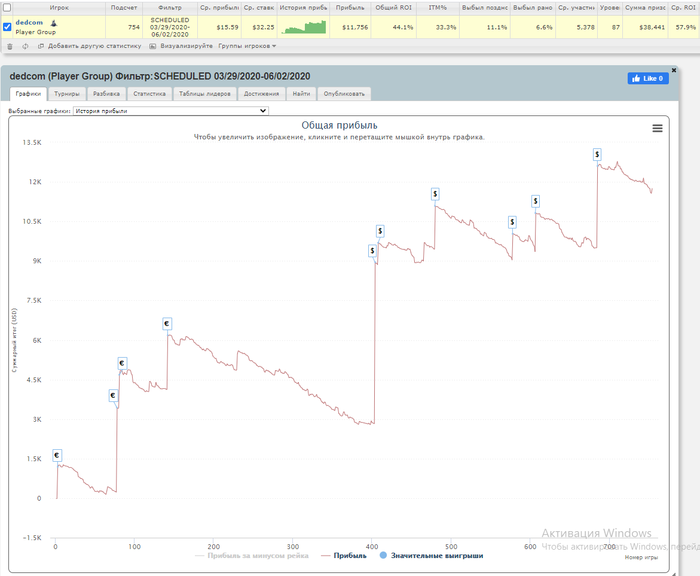Click the Player Group label under dedcom
This screenshot has width=700, height=576.
(36, 32)
